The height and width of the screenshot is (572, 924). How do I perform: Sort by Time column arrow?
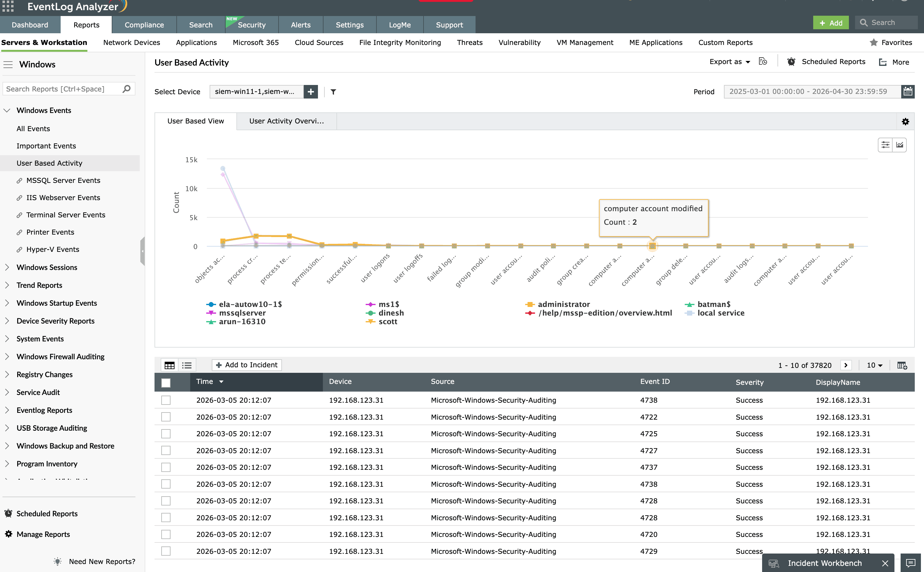coord(221,382)
